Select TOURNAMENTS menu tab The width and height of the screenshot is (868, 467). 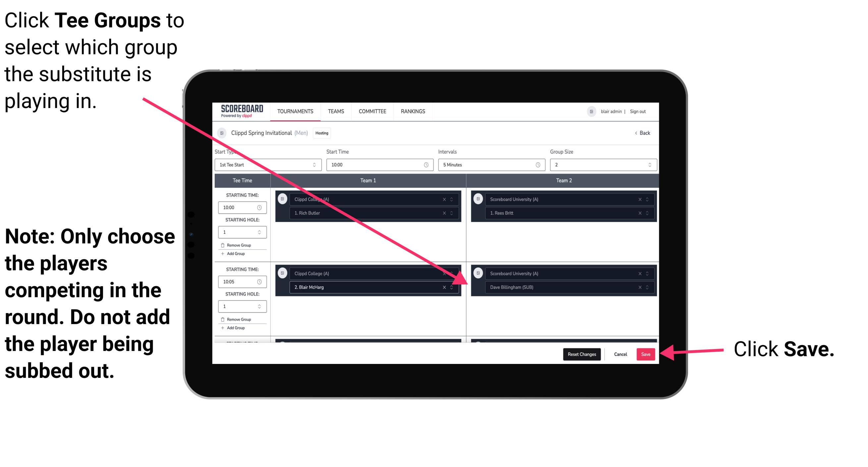[x=294, y=112]
